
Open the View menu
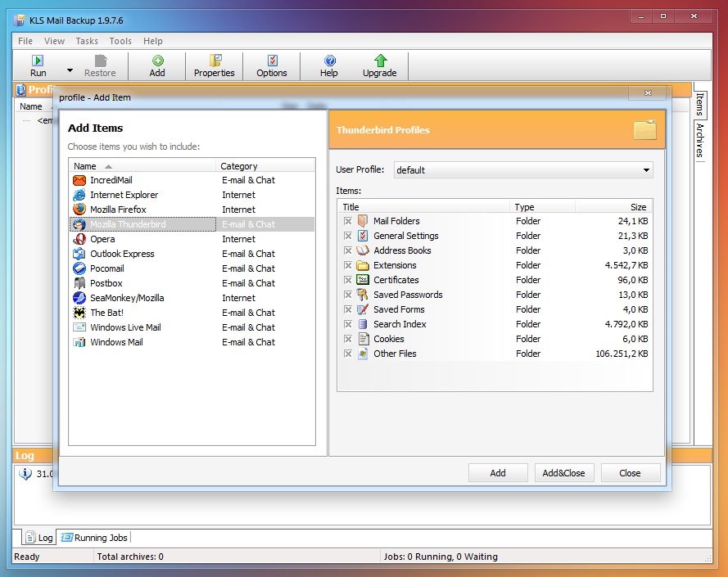click(54, 41)
